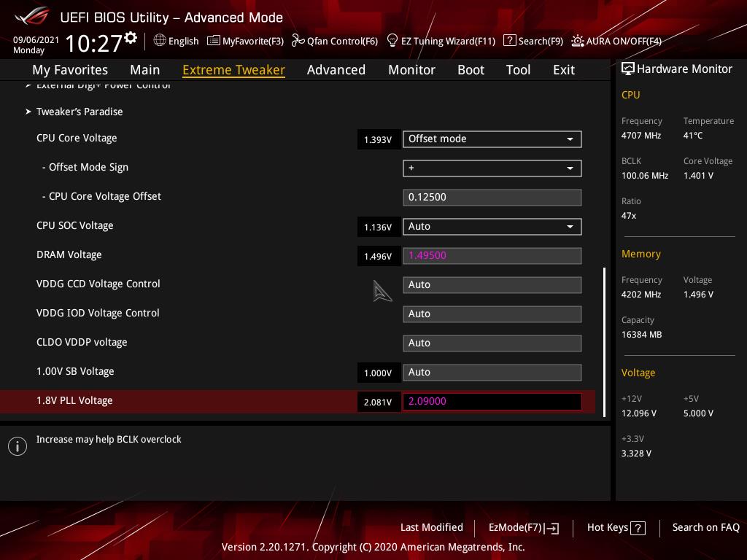Click the partially hidden External Digi+ Power Control row
747x560 pixels.
(99, 85)
